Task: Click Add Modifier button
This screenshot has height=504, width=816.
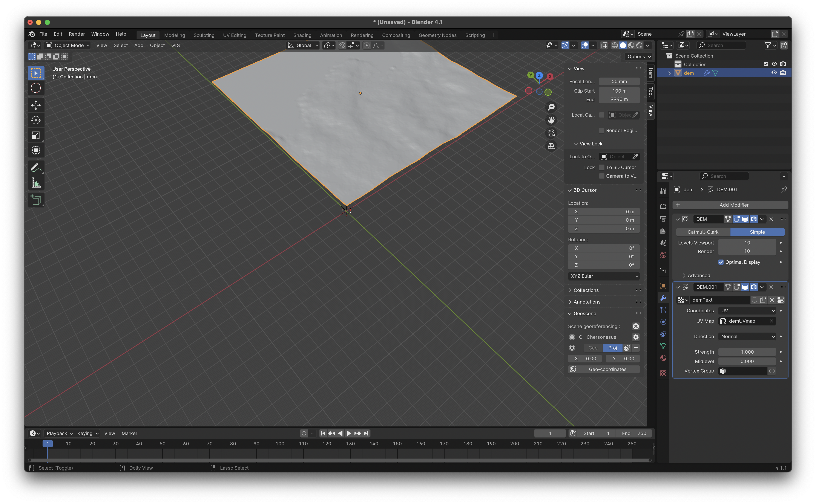Action: tap(730, 205)
